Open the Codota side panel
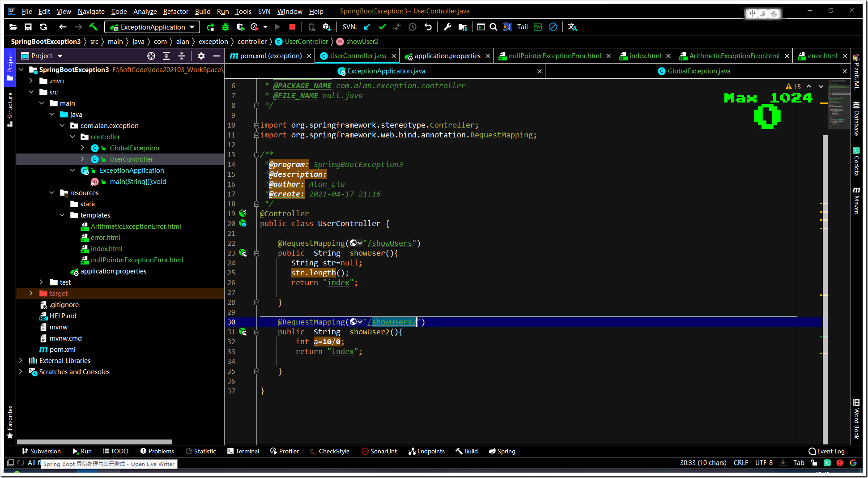The width and height of the screenshot is (868, 478). 856,161
